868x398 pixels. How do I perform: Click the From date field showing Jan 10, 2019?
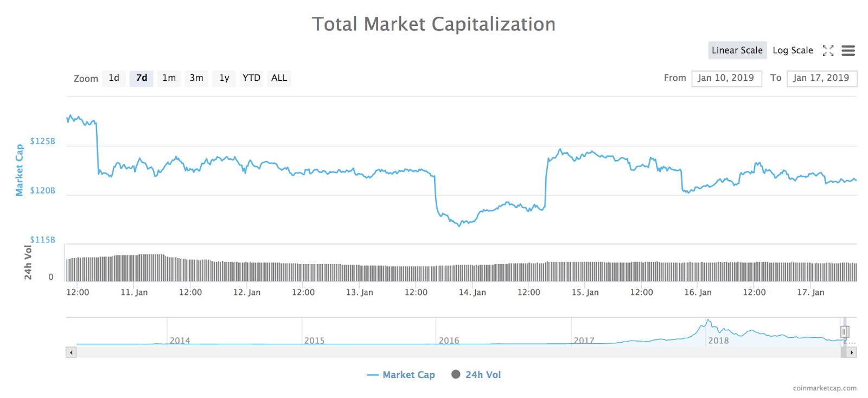(x=726, y=78)
